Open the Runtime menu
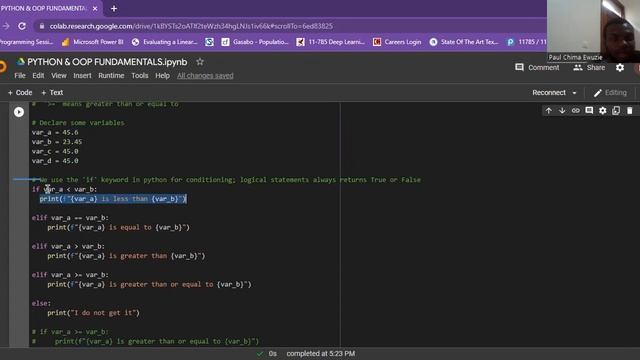The image size is (640, 360). 111,76
